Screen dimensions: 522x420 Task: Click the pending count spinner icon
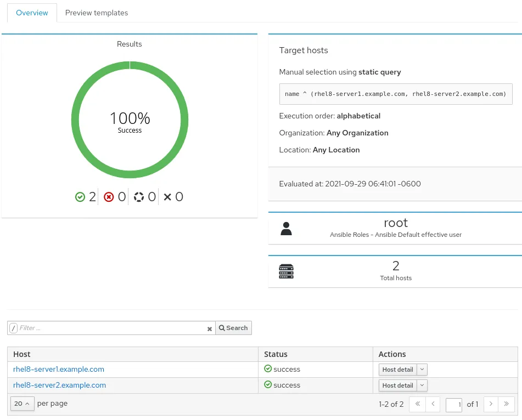tap(138, 197)
